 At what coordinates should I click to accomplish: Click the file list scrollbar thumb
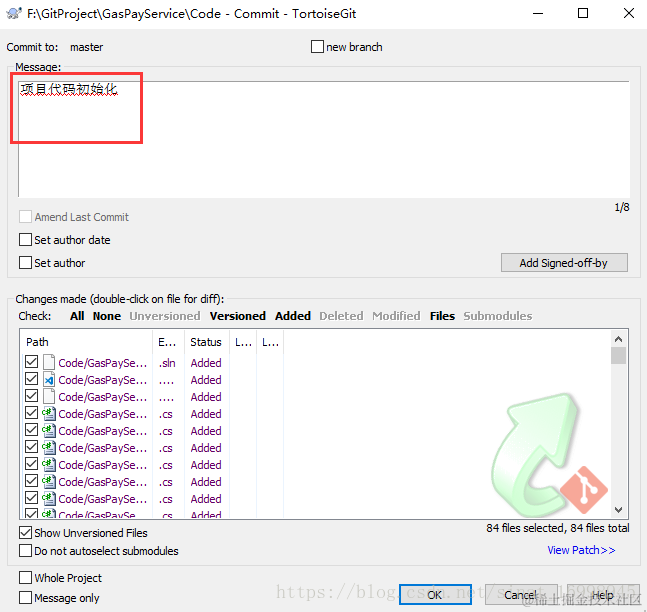(x=618, y=355)
